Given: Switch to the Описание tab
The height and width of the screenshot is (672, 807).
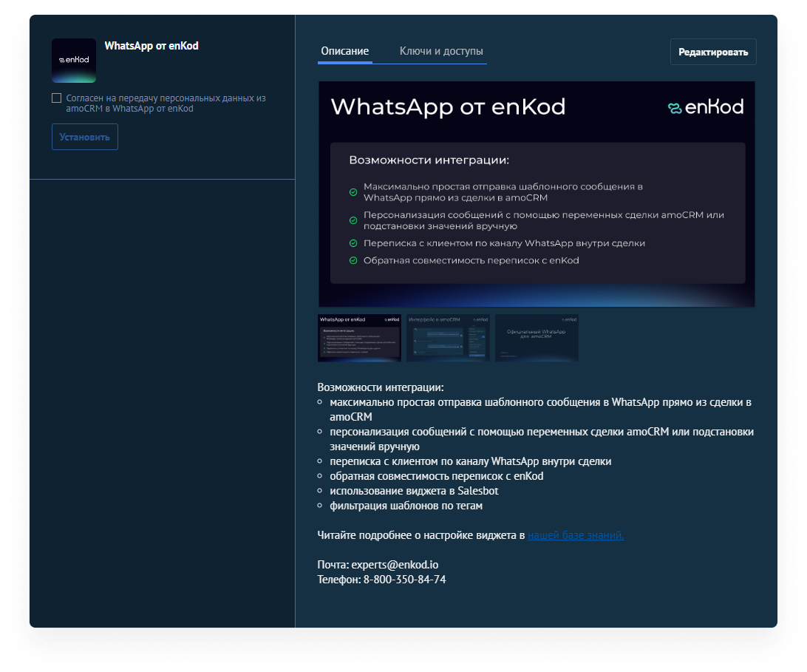Looking at the screenshot, I should (x=345, y=51).
